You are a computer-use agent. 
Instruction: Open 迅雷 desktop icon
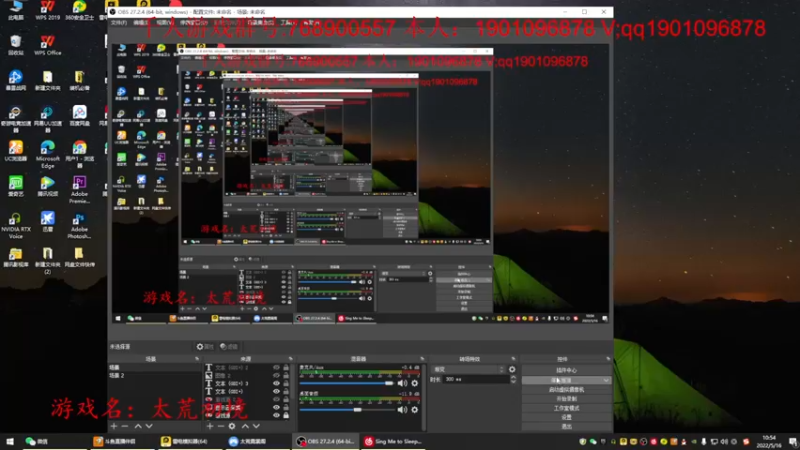pos(47,221)
